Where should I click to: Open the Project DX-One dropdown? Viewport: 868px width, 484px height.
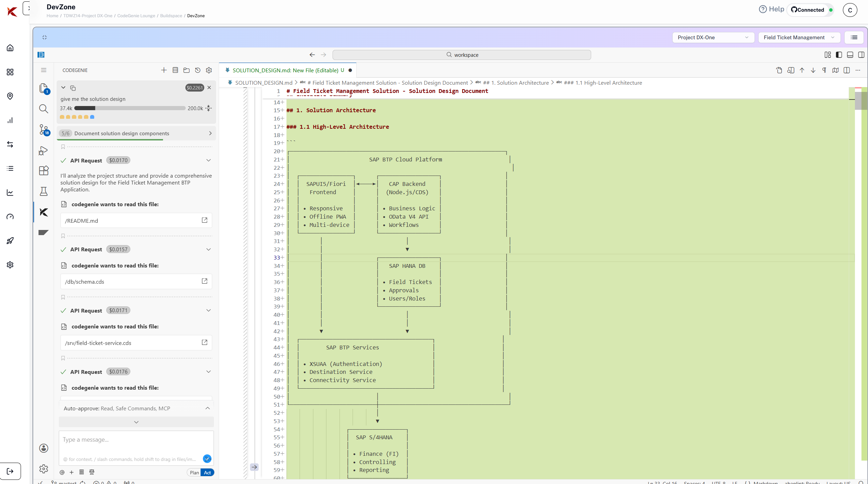[713, 38]
